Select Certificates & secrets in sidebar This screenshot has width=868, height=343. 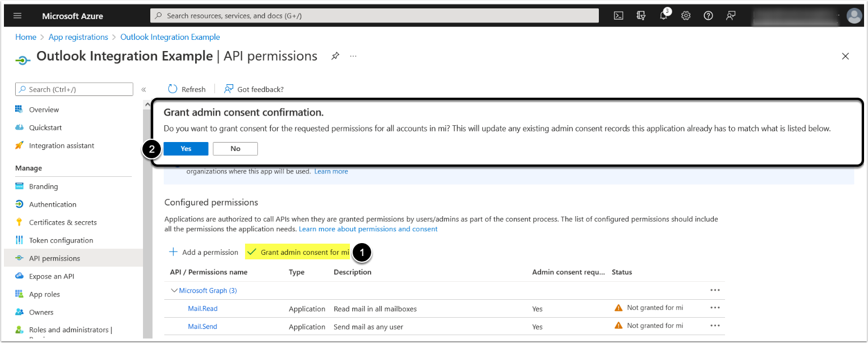click(x=63, y=222)
